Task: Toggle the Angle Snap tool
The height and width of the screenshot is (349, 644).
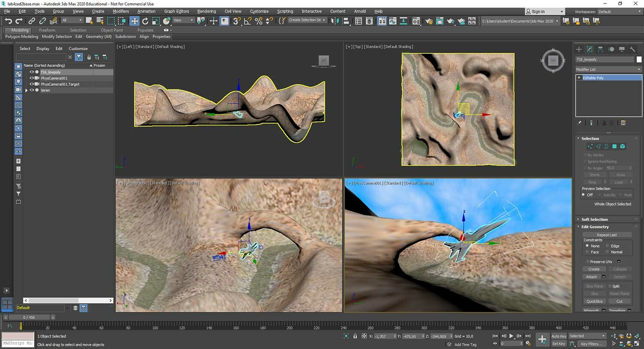Action: [248, 21]
